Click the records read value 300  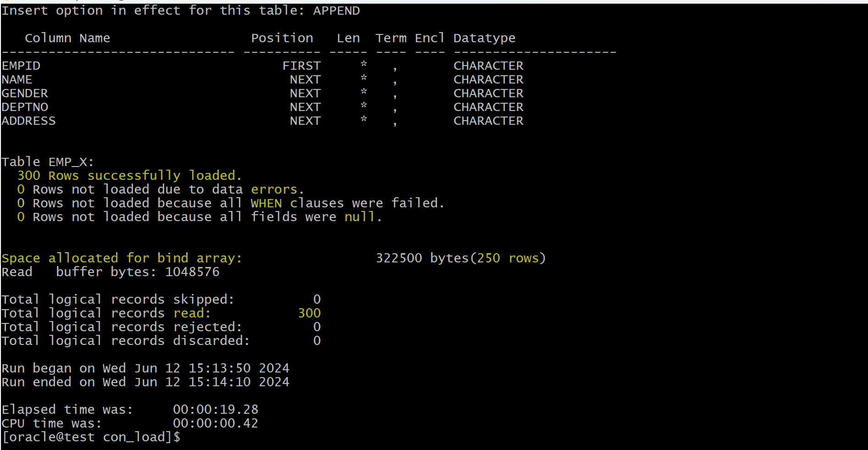(x=310, y=313)
